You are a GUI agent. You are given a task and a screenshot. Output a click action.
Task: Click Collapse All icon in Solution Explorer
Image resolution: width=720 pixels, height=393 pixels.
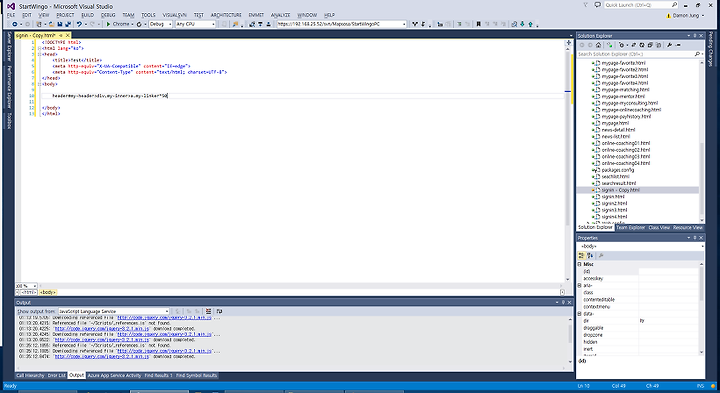coord(650,45)
